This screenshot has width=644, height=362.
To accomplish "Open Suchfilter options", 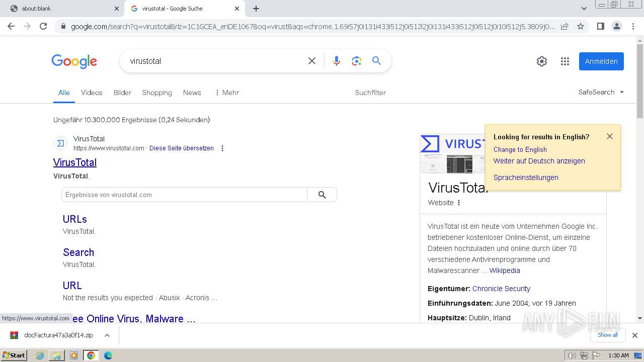I will (x=370, y=93).
